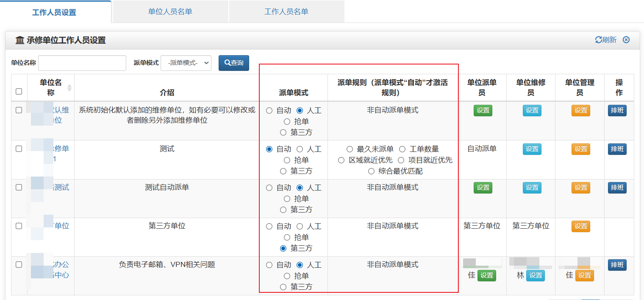The height and width of the screenshot is (300, 644).
Task: Click 排班 in 系统初始化 row
Action: 617,110
